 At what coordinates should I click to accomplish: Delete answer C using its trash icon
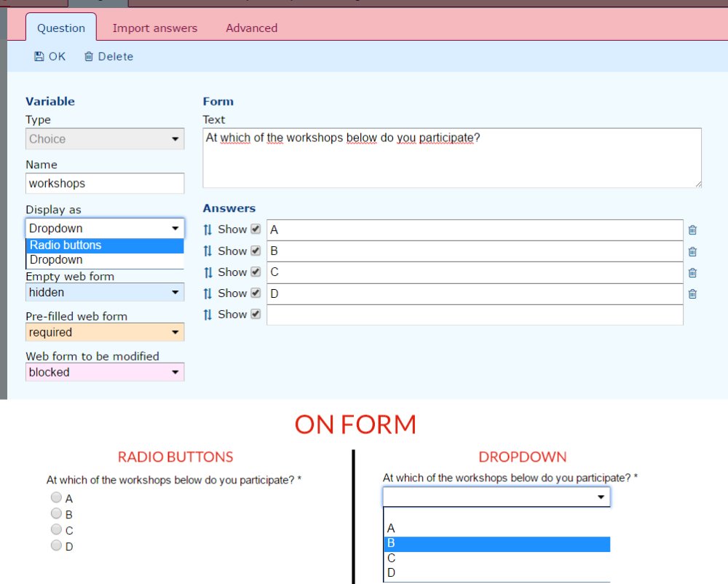[692, 272]
